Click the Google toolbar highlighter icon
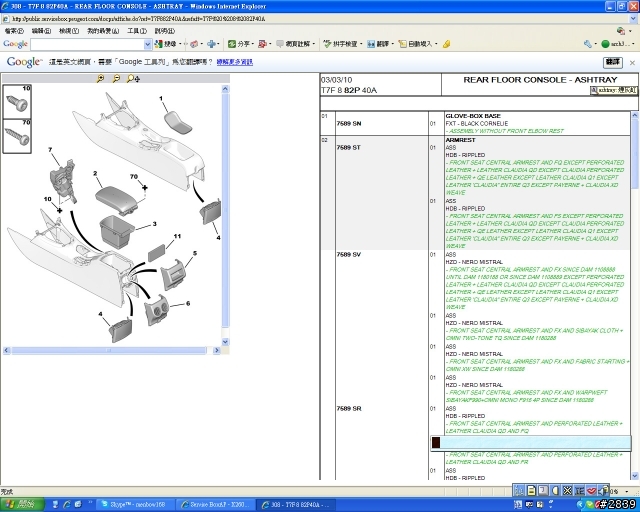This screenshot has width=640, height=512. (446, 44)
